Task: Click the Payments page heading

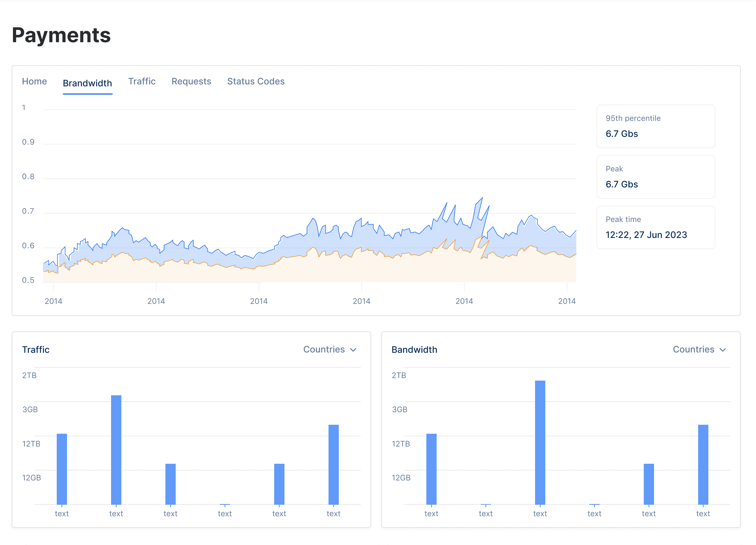Action: (61, 35)
